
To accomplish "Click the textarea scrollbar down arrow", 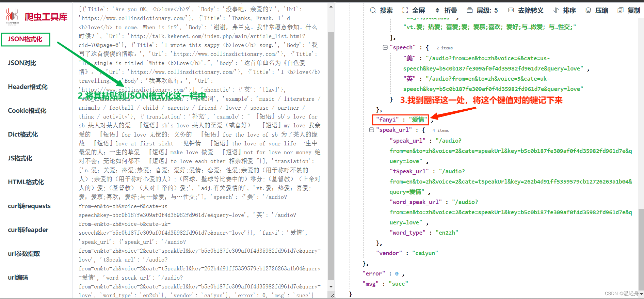I will point(331,287).
